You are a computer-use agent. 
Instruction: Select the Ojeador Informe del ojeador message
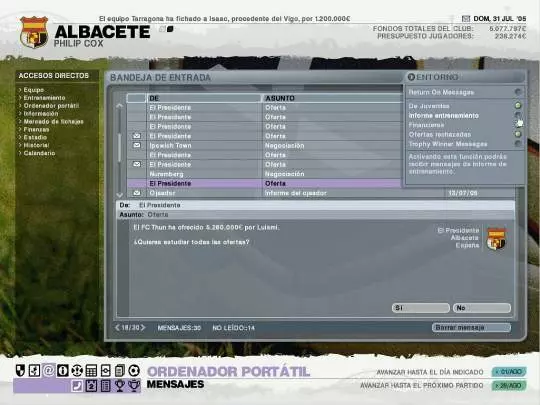click(x=321, y=193)
